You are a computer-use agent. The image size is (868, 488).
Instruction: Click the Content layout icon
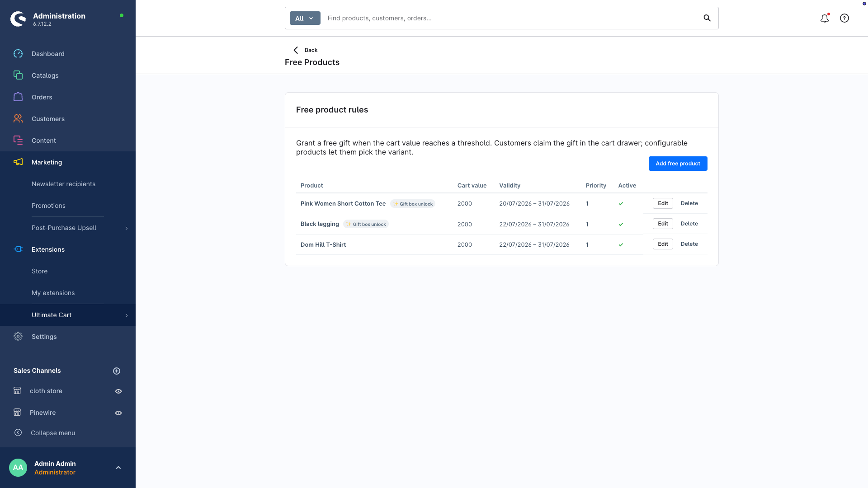pos(18,141)
